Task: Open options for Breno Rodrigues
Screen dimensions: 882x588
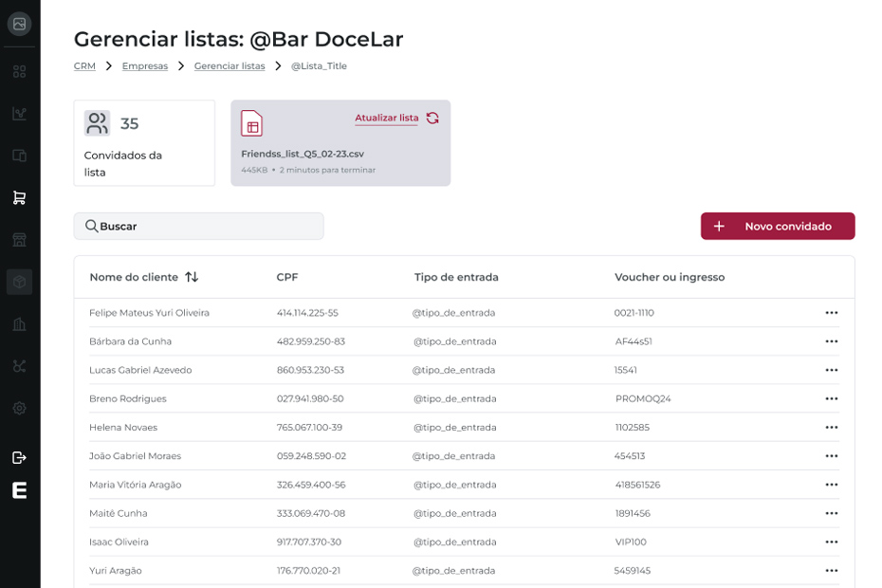Action: tap(832, 399)
